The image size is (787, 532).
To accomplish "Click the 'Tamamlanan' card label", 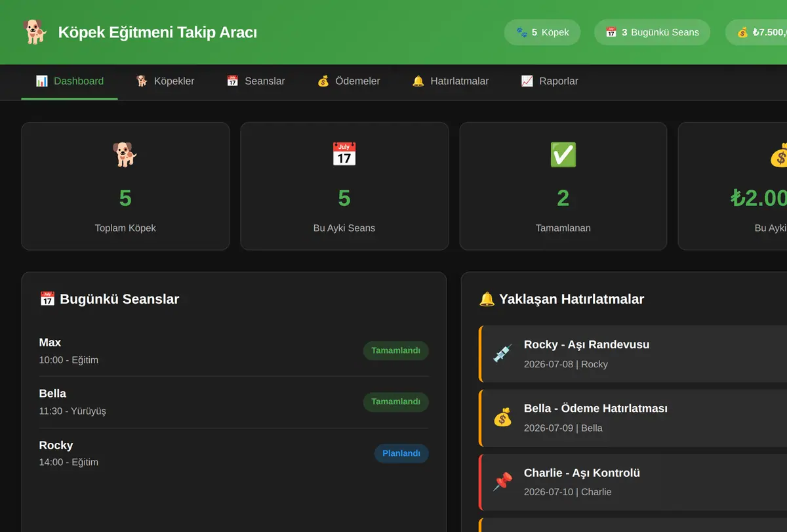I will point(563,228).
